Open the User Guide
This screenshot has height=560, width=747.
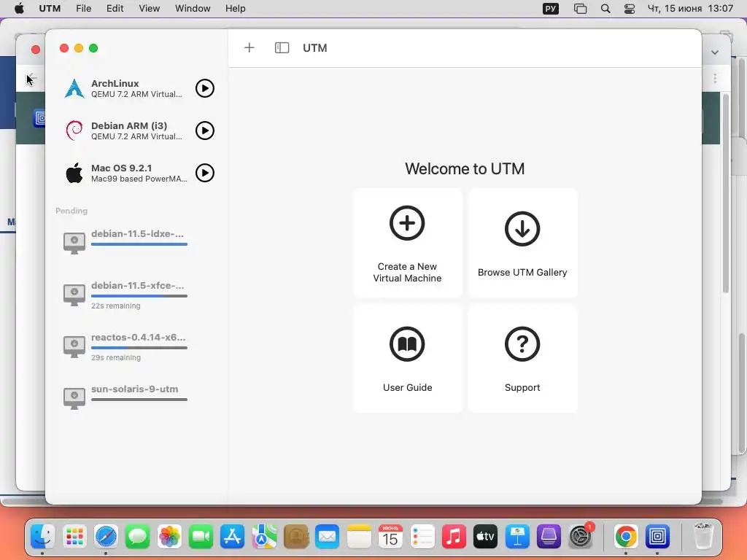407,359
